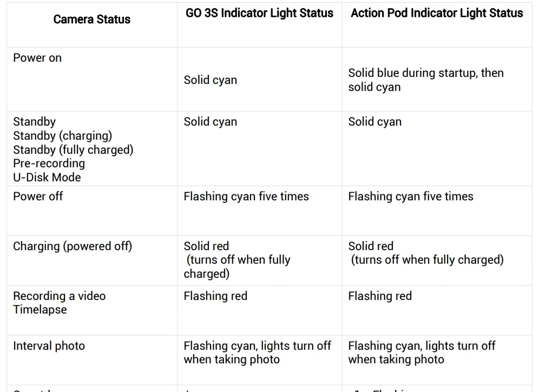Click "Solid cyan" in the Power on row
This screenshot has width=539, height=392.
point(210,80)
